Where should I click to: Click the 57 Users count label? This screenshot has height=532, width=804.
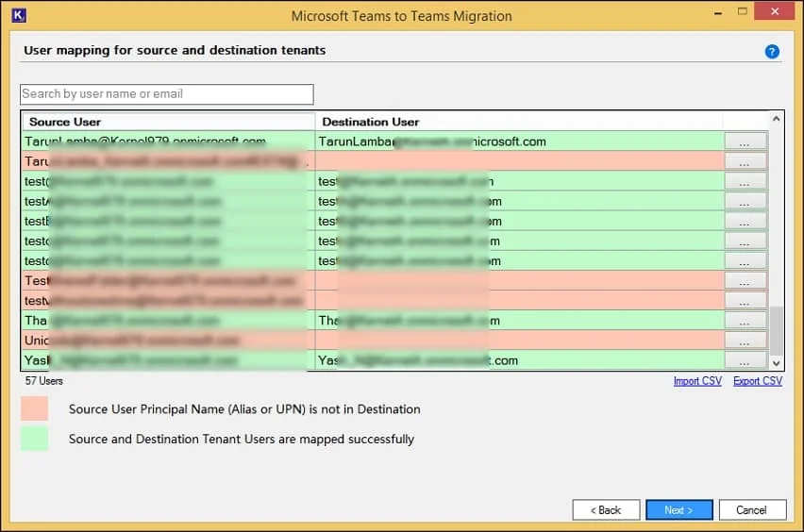point(44,381)
